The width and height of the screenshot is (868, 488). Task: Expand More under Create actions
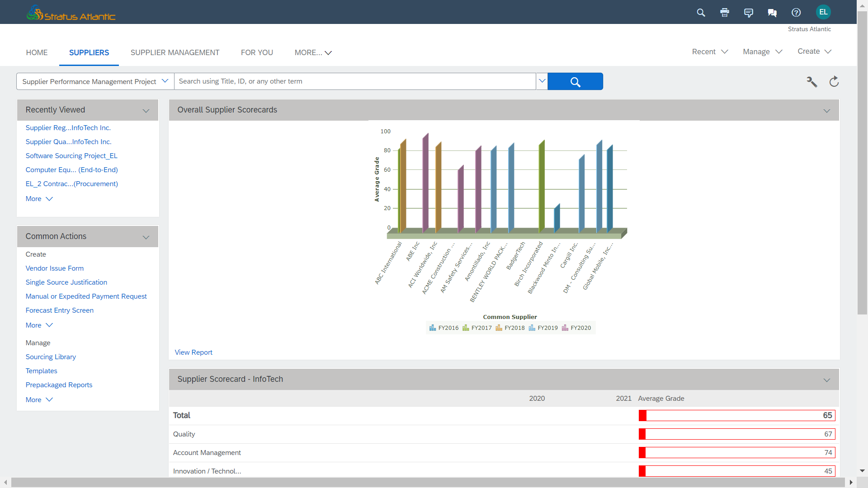tap(39, 325)
